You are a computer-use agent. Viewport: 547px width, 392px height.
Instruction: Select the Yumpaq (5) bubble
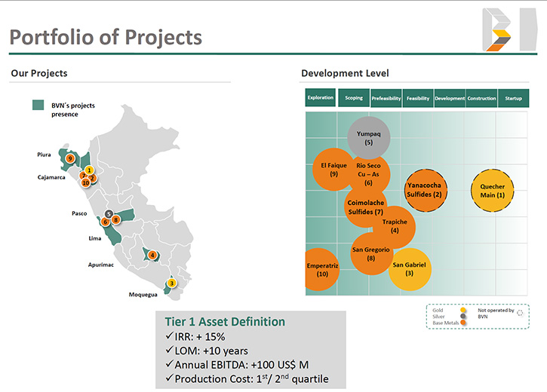(x=369, y=138)
